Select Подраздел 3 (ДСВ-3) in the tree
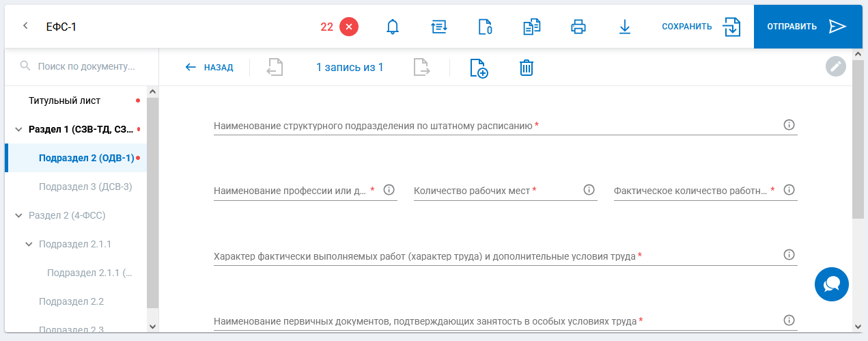868x341 pixels. point(85,187)
